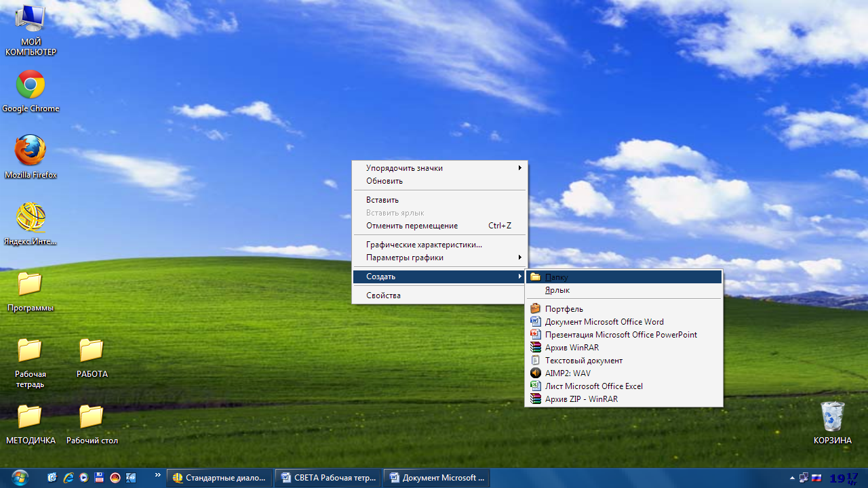Viewport: 868px width, 488px height.
Task: Choose Отменить перемещение in context menu
Action: (x=439, y=226)
